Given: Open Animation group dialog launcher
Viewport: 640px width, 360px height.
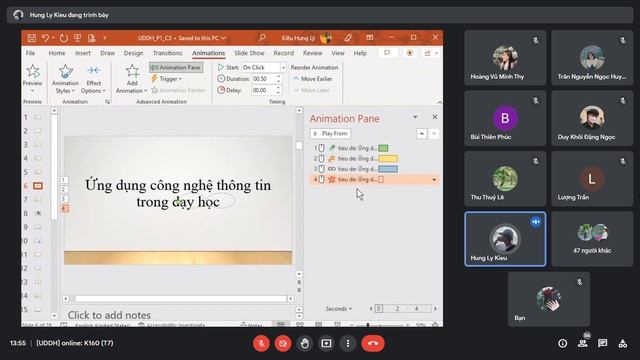Looking at the screenshot, I should pyautogui.click(x=107, y=102).
